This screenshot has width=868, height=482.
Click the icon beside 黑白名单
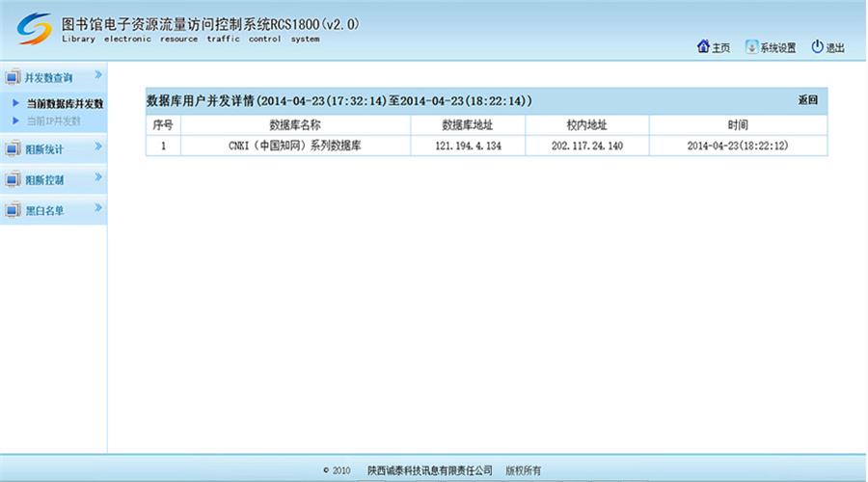coord(13,210)
